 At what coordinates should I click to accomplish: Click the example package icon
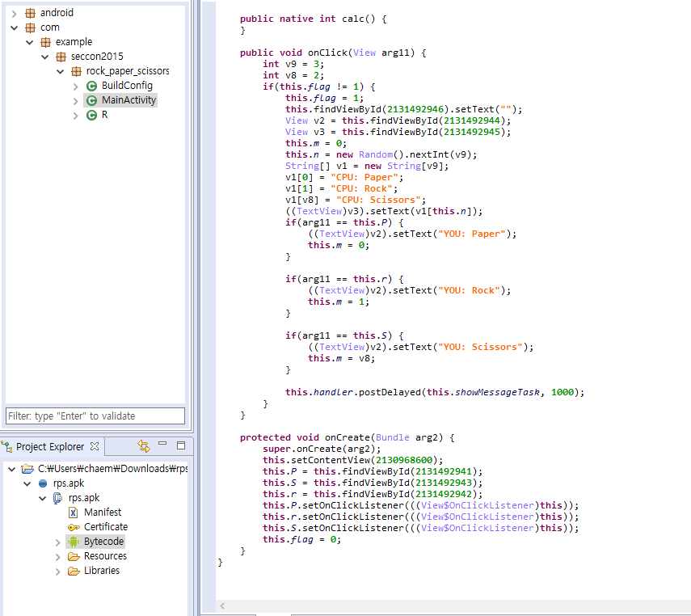45,42
